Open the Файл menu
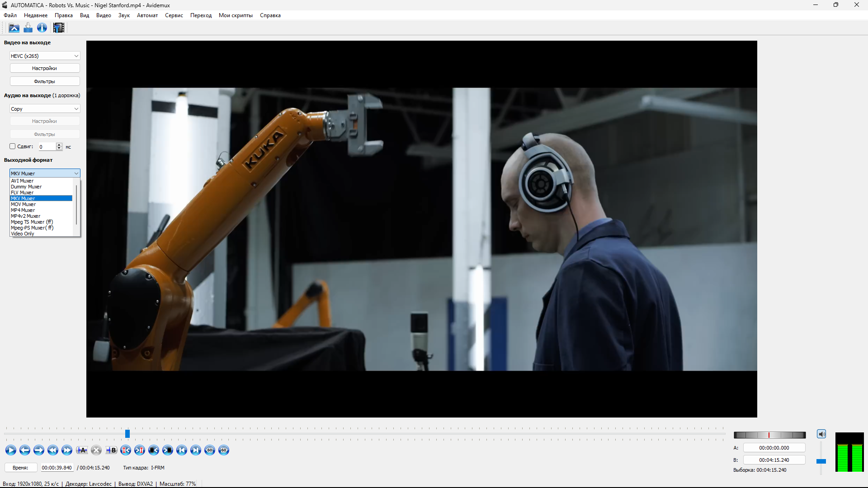868x488 pixels. [10, 15]
